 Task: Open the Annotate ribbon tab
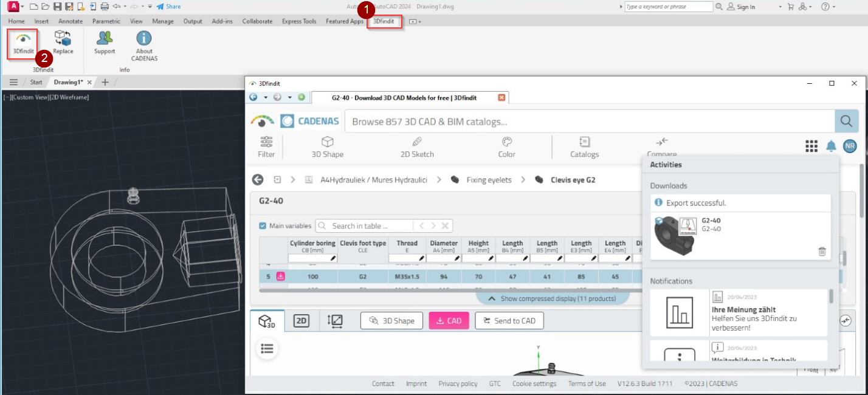(71, 21)
